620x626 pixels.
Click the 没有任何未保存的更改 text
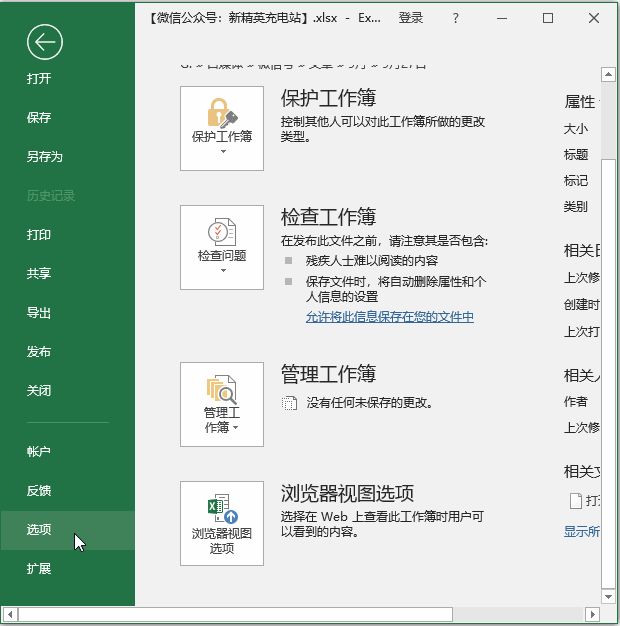tap(370, 403)
